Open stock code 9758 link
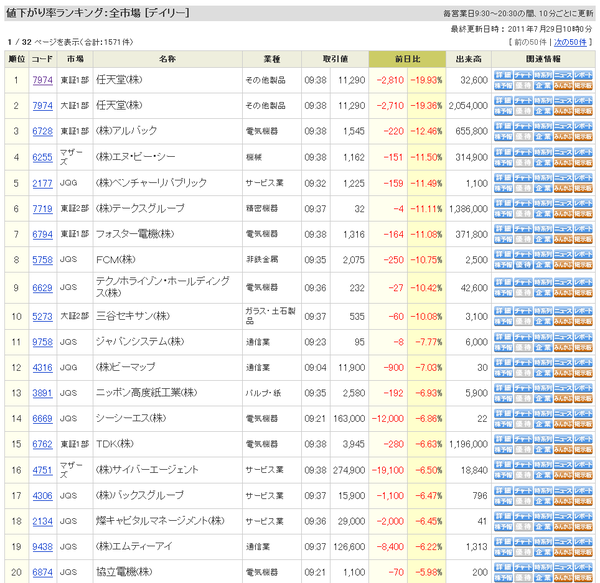 click(42, 342)
